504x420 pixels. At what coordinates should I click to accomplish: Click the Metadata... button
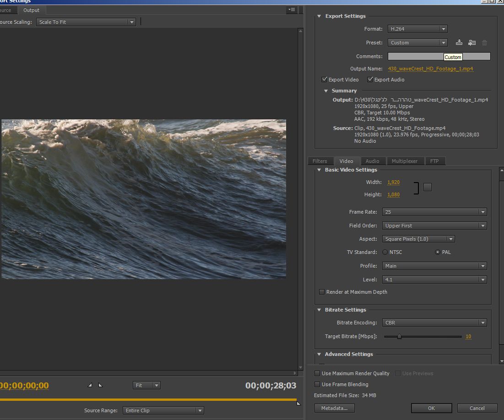(334, 408)
